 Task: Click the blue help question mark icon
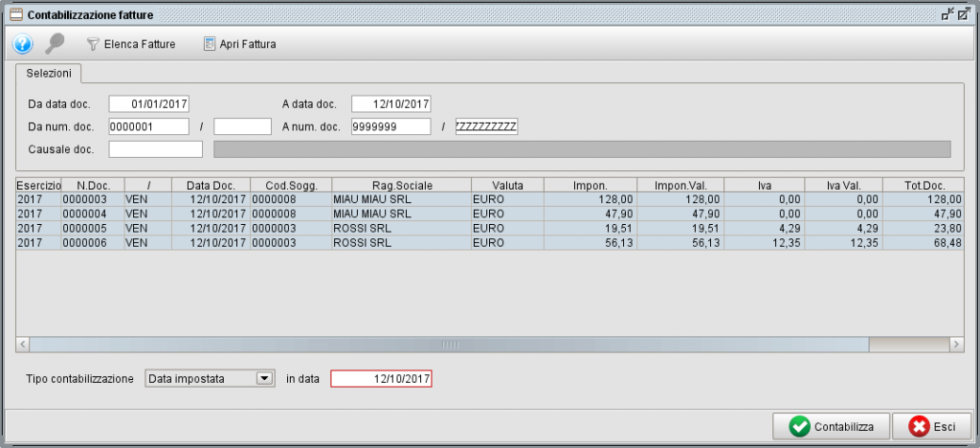pos(22,44)
